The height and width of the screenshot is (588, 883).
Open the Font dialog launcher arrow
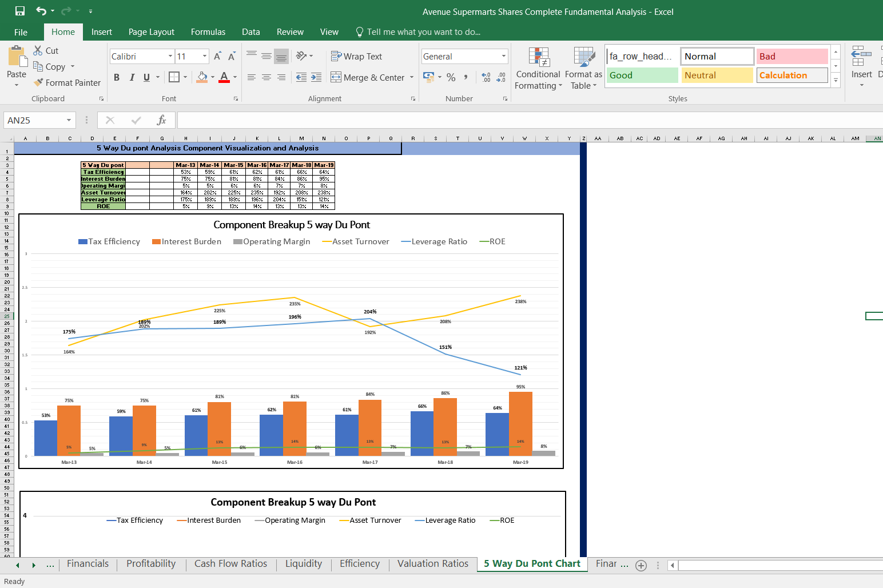[236, 99]
